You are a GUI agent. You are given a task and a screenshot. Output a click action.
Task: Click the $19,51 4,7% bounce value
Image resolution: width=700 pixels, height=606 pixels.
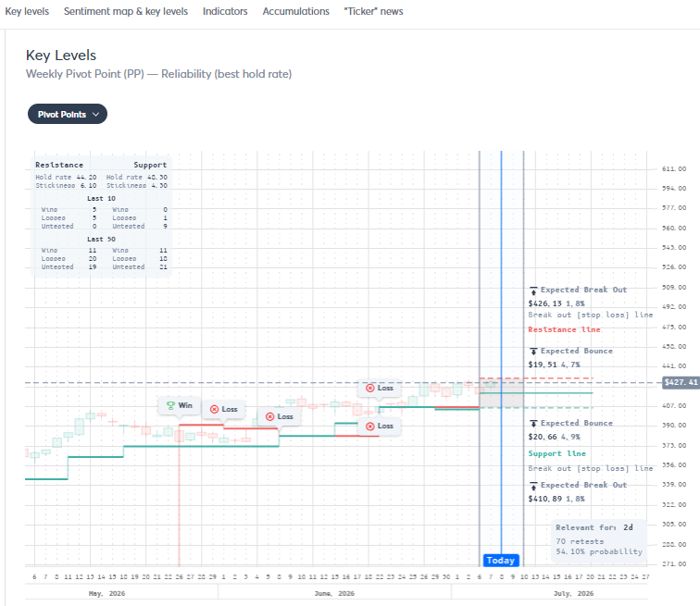pyautogui.click(x=555, y=365)
